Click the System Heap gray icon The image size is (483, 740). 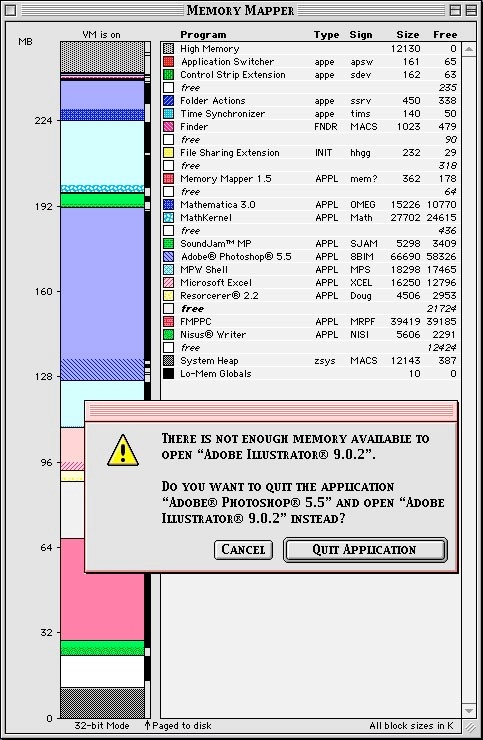[169, 361]
